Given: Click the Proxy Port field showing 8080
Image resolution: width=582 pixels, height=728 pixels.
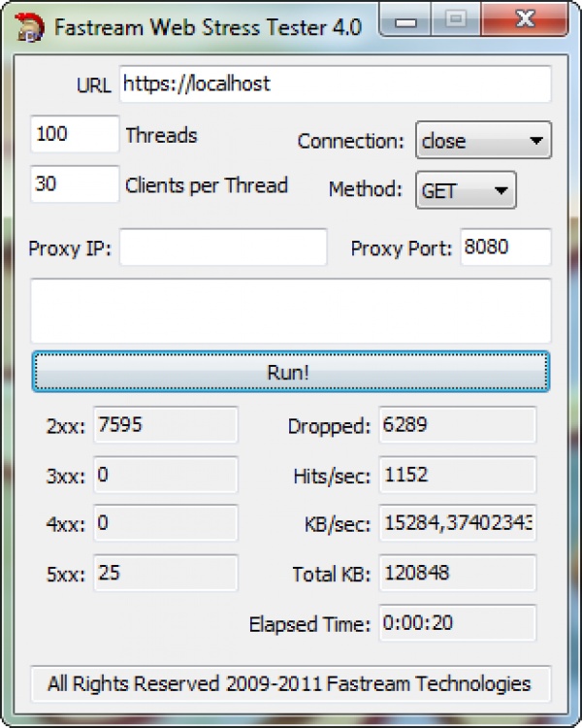Looking at the screenshot, I should [505, 247].
